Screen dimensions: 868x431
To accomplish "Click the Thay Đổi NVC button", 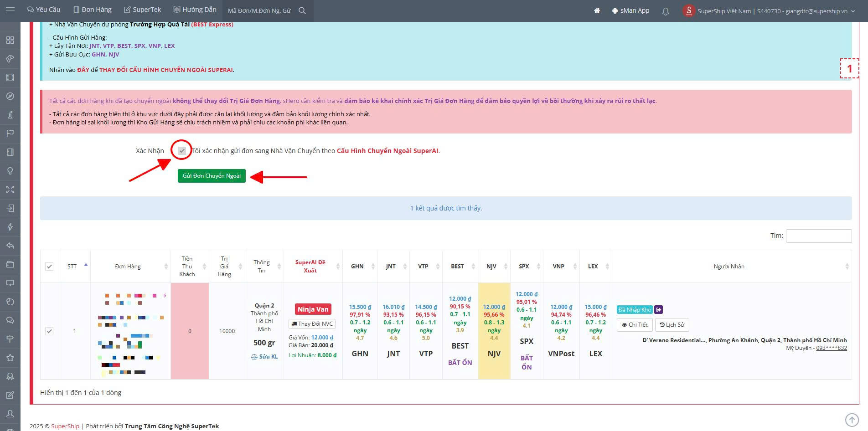I will coord(312,324).
